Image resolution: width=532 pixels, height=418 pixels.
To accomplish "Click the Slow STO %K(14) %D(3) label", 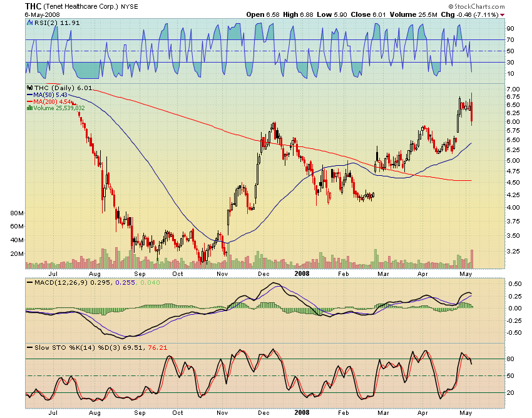I will 77,347.
